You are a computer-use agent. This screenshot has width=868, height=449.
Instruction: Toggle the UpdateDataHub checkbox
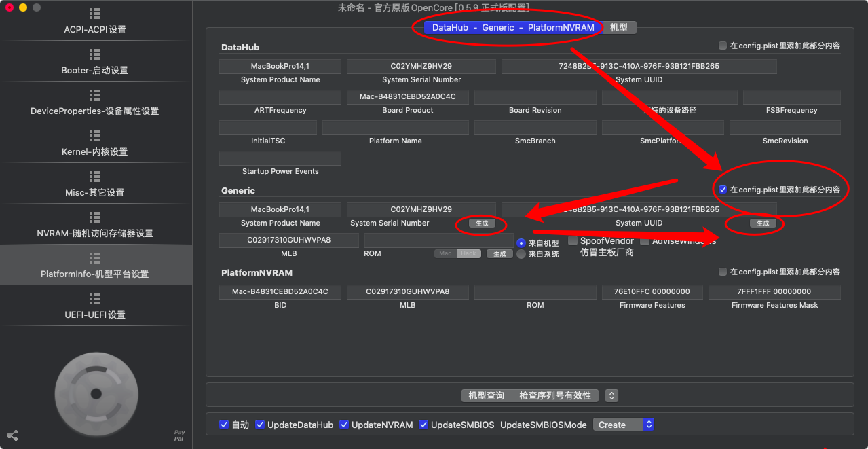(x=260, y=425)
